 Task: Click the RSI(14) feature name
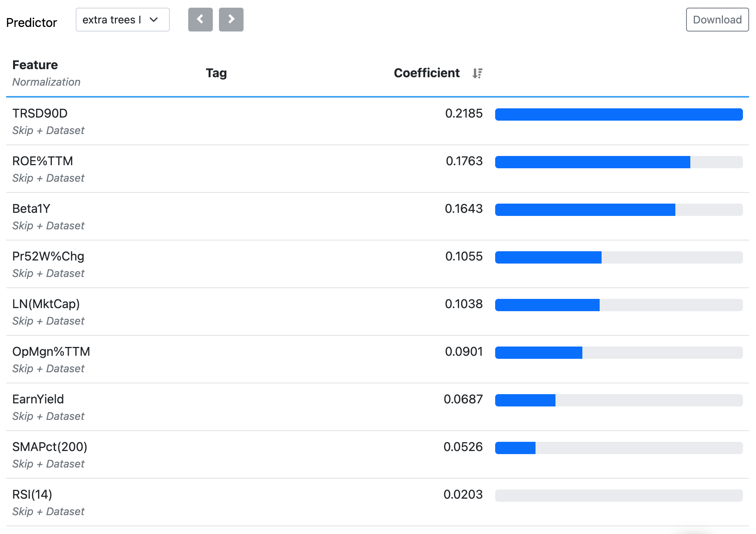(x=32, y=494)
